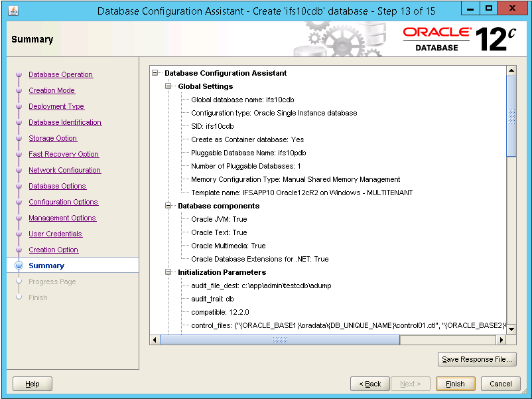This screenshot has height=399, width=532.
Task: Click the scroll left arrow in summary pane
Action: point(155,340)
